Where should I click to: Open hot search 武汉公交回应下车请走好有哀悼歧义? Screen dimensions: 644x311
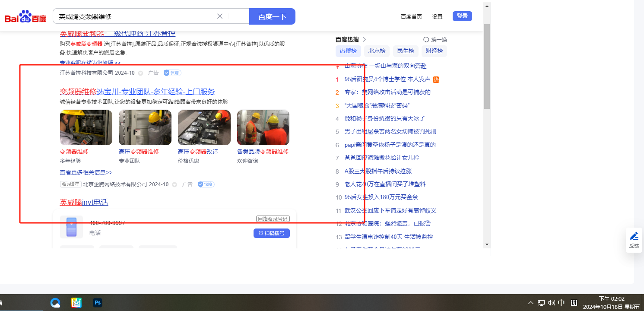[390, 210]
